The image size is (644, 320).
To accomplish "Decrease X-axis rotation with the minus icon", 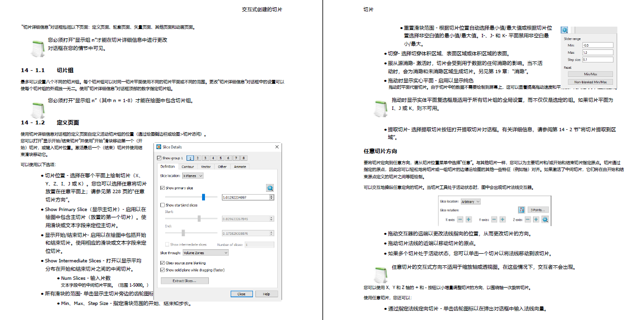I will pos(460,220).
